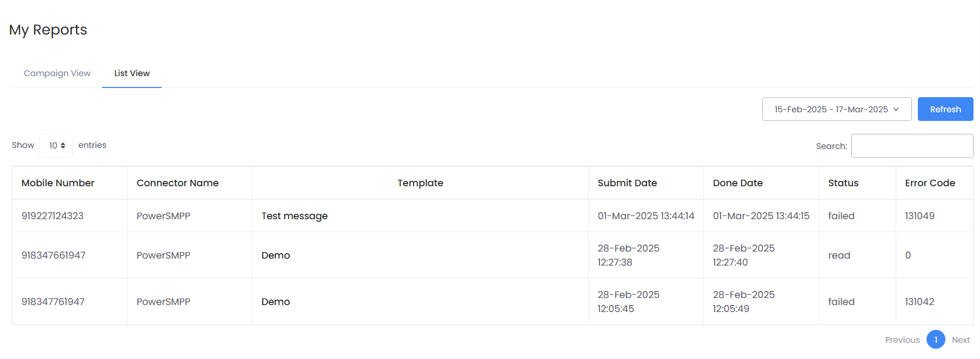
Task: Open the date range picker dropdown
Action: click(x=836, y=109)
